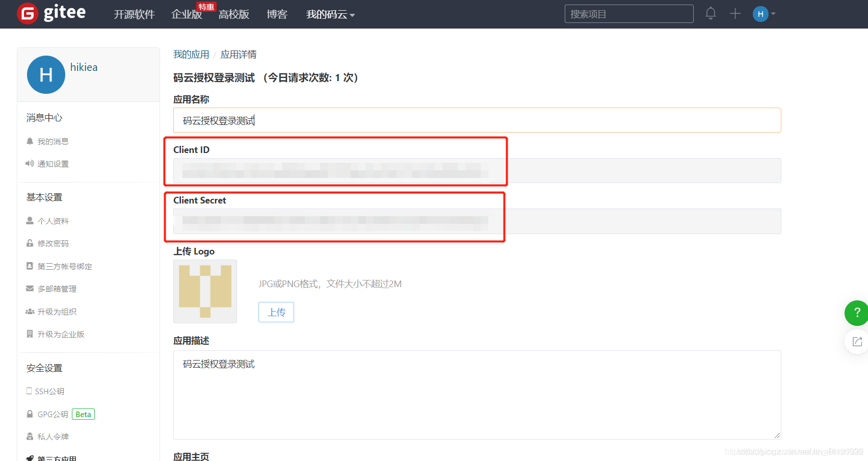The width and height of the screenshot is (868, 461).
Task: Click the Client Secret field
Action: click(x=477, y=221)
